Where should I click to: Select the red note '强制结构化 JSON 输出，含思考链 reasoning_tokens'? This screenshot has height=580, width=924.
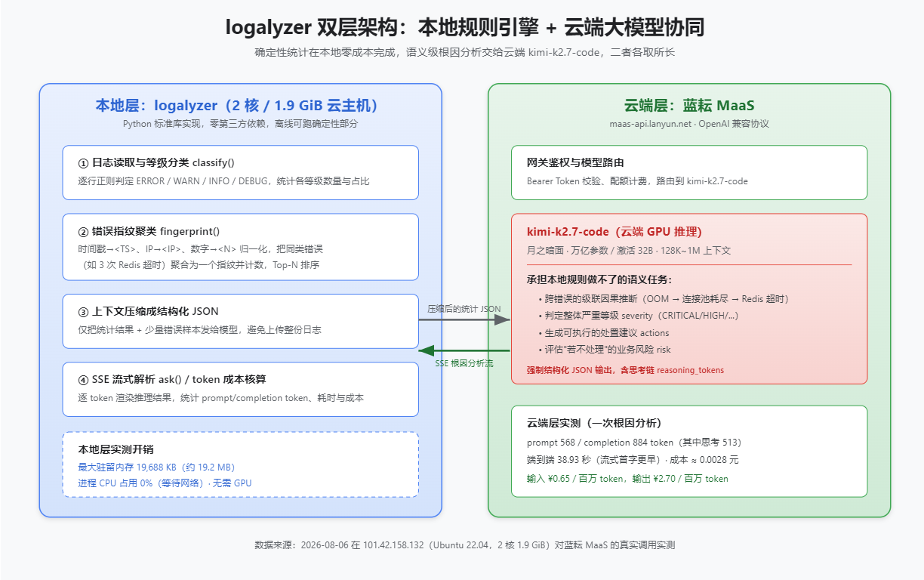(x=625, y=370)
